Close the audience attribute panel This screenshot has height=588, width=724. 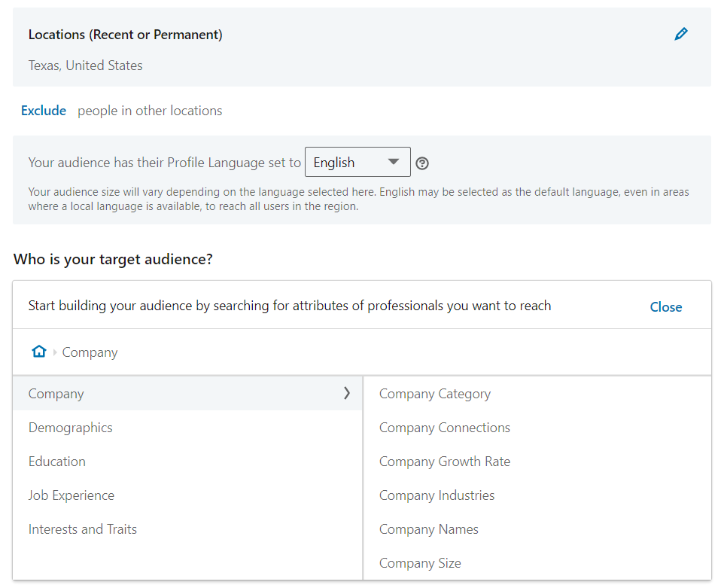click(x=665, y=306)
